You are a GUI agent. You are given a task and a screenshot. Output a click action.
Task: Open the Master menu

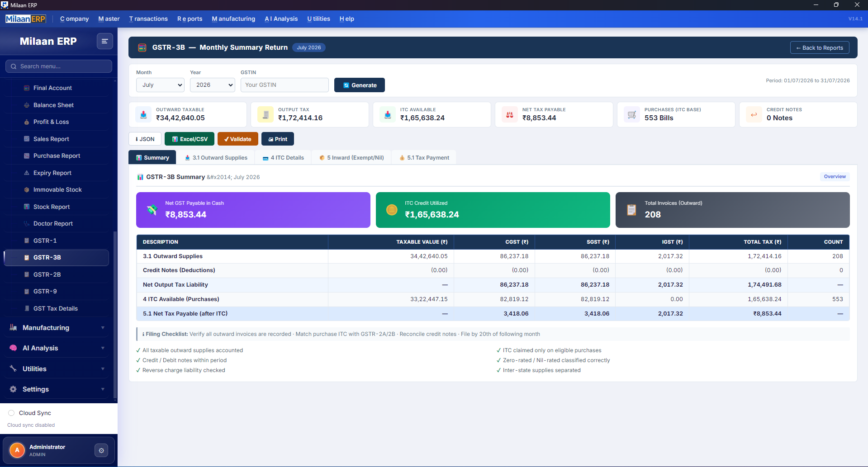(x=109, y=19)
